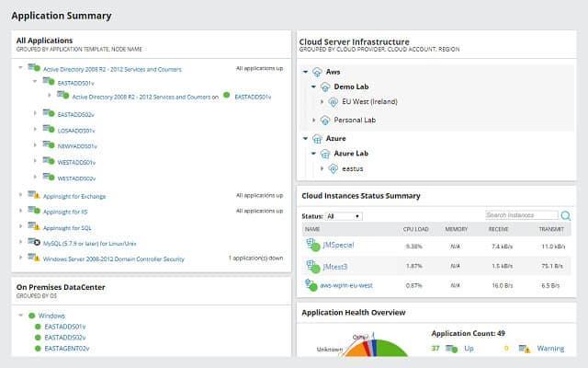588x368 pixels.
Task: Click the EASTADDS01v application status icon
Action: 49,81
